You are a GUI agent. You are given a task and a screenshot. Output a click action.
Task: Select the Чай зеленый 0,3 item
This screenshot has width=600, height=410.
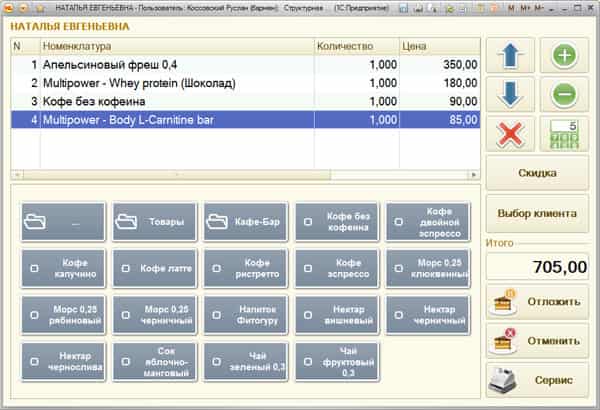pos(245,362)
